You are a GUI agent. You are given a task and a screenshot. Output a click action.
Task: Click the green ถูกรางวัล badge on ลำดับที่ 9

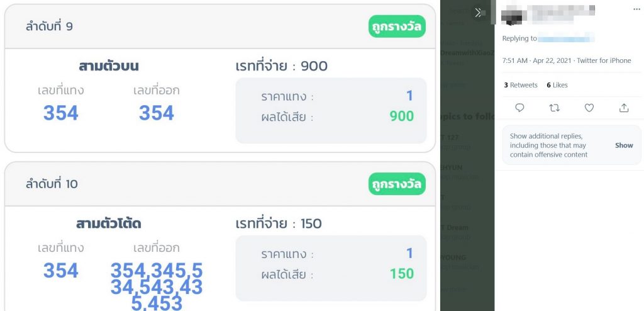click(x=397, y=26)
